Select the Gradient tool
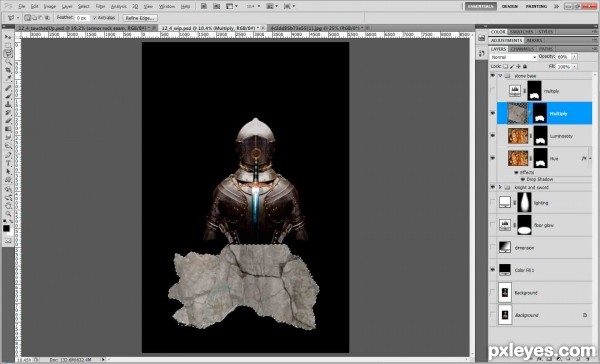 (8, 129)
